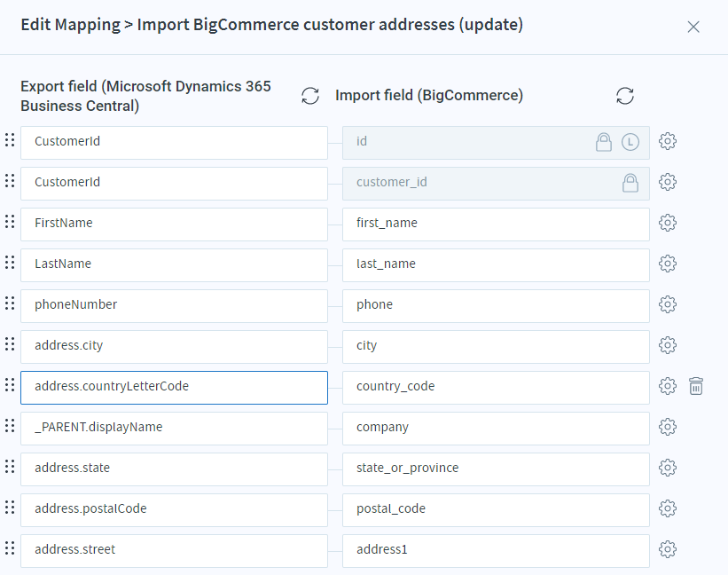Viewport: 728px width, 575px height.
Task: Edit the phoneNumber export field
Action: click(174, 306)
